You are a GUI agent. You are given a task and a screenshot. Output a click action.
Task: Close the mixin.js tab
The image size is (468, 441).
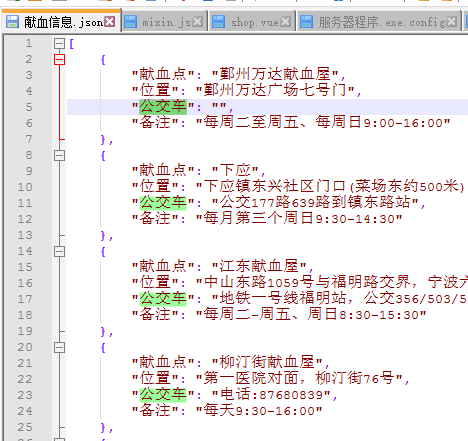click(197, 22)
